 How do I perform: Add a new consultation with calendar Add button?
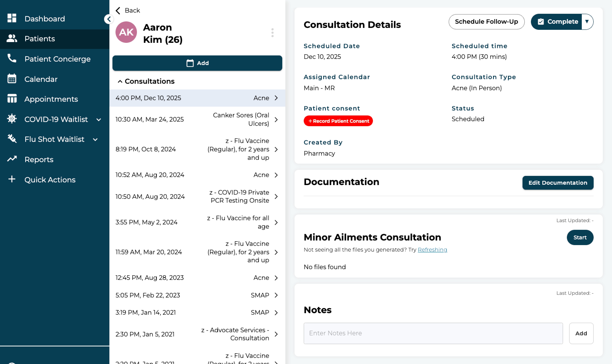tap(197, 63)
